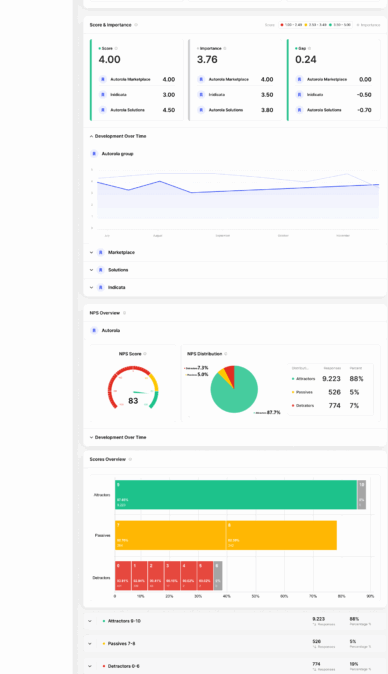
Task: Click the info icon next to NPS Distribution
Action: (x=226, y=354)
